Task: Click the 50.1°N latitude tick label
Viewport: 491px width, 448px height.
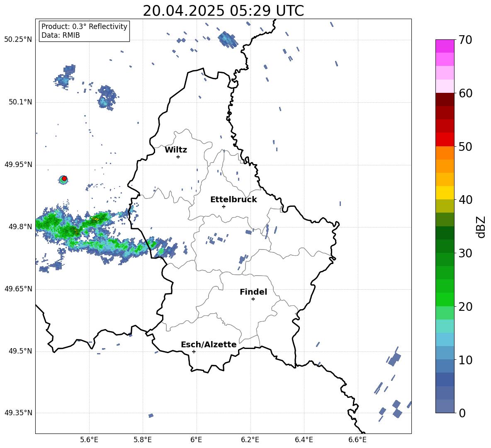Action: coord(20,102)
